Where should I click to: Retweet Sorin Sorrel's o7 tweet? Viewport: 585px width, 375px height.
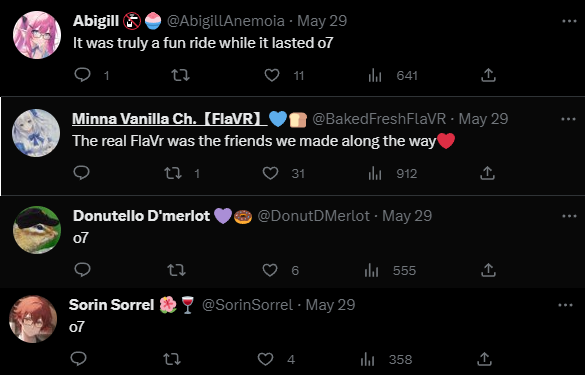coord(172,359)
